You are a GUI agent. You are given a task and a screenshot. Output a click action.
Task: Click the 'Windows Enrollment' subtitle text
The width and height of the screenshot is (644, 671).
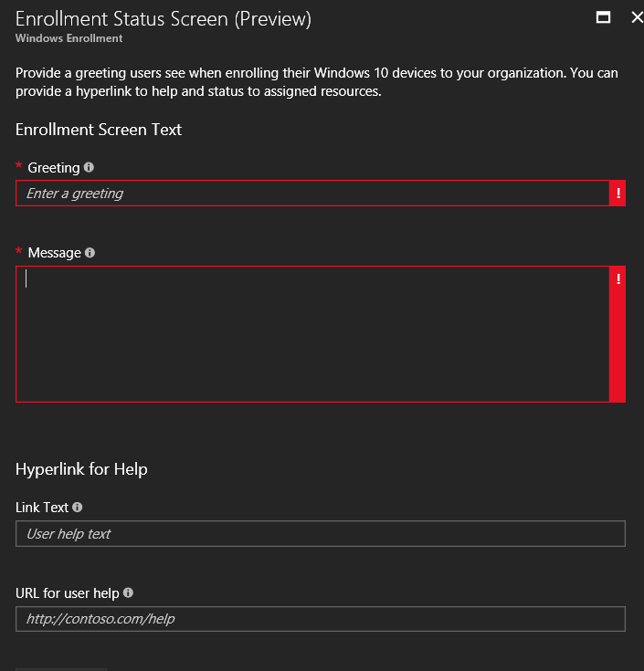(69, 38)
